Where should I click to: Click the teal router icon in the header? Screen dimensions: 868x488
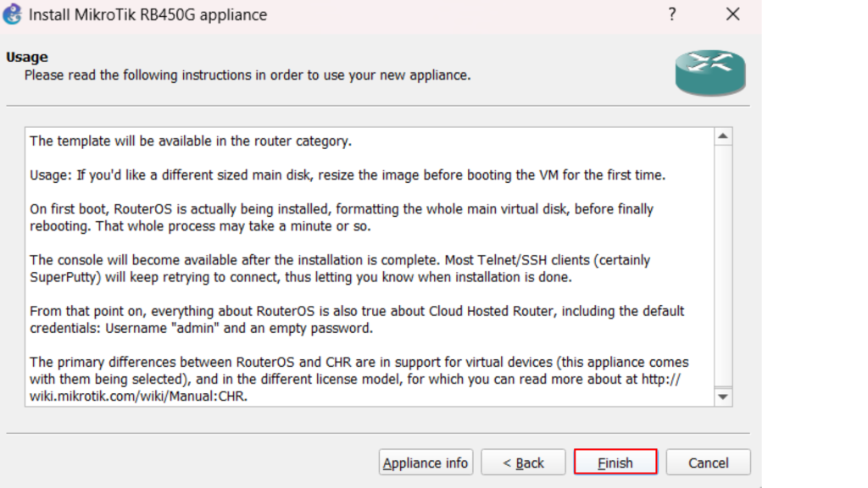709,72
